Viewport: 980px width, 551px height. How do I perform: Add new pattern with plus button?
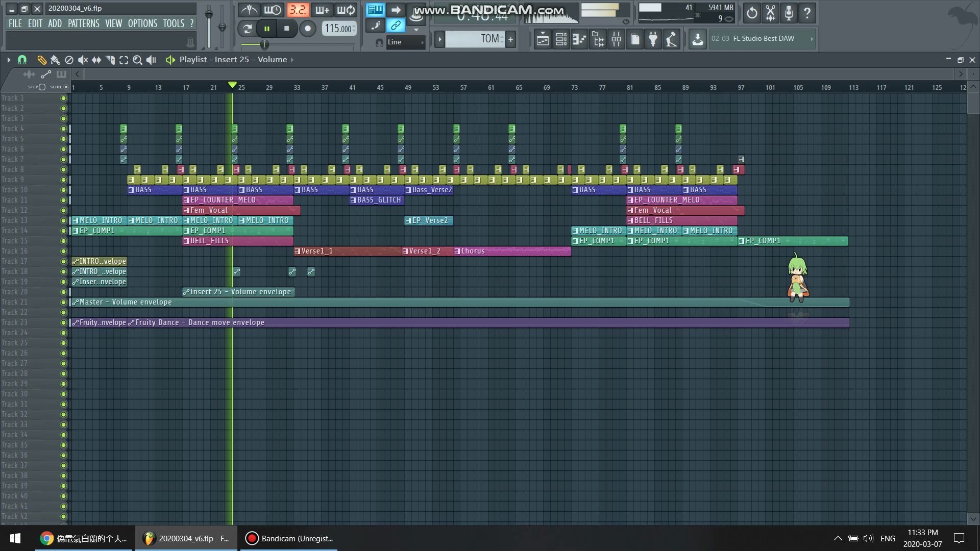pos(510,39)
